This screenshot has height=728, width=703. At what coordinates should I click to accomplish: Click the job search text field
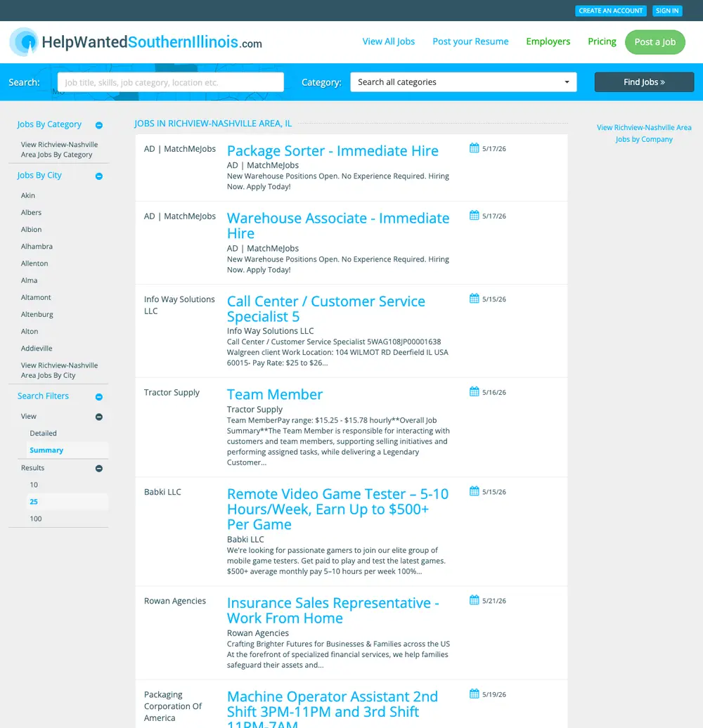[170, 82]
